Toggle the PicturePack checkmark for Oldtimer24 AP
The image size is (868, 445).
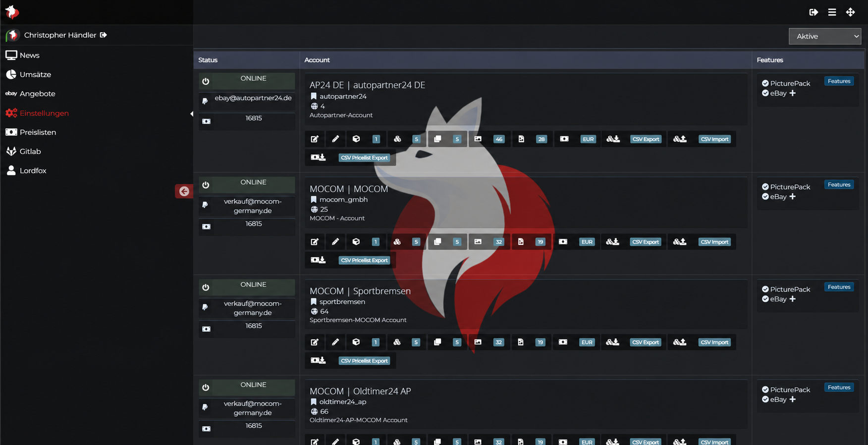(x=765, y=389)
